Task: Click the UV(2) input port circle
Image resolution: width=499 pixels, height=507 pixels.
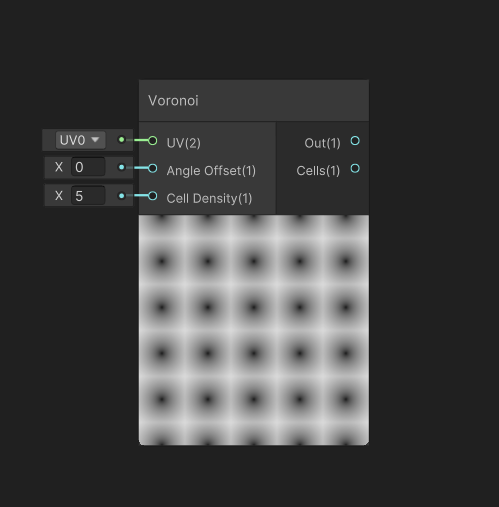Action: [x=153, y=141]
